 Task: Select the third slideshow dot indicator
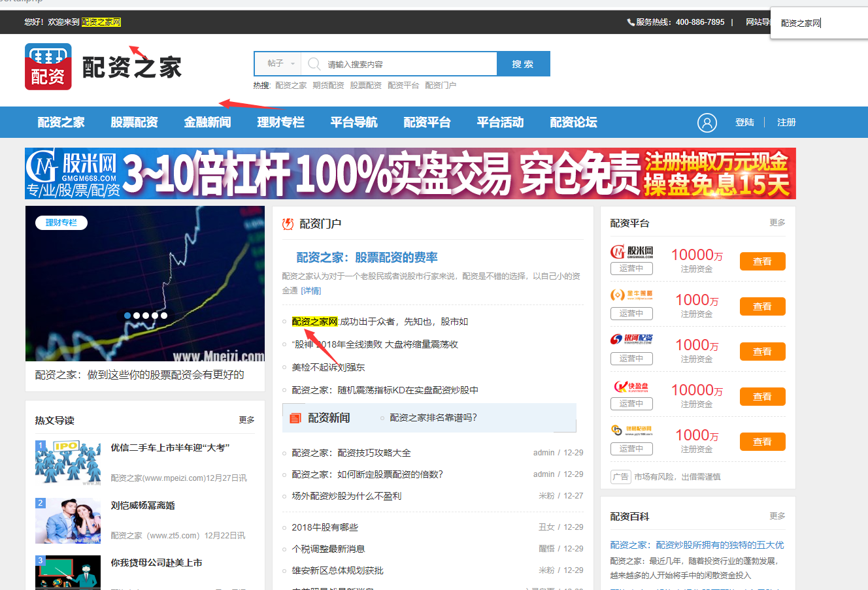tap(146, 316)
